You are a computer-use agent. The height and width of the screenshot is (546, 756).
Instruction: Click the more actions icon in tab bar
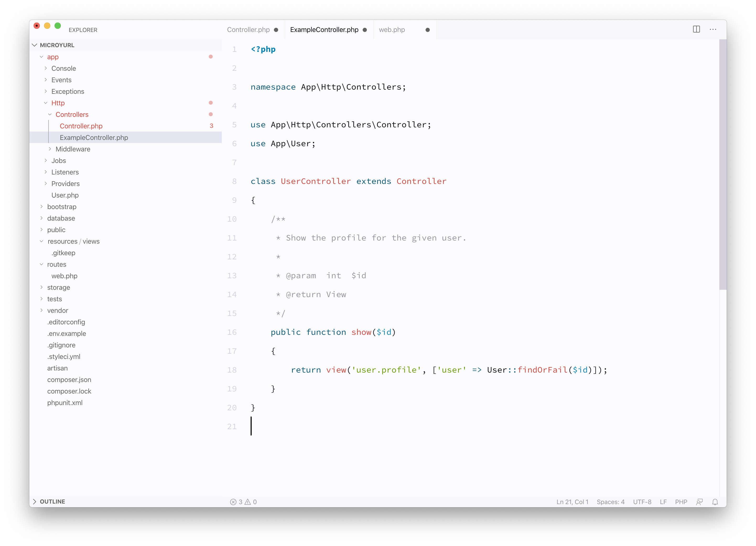(713, 29)
